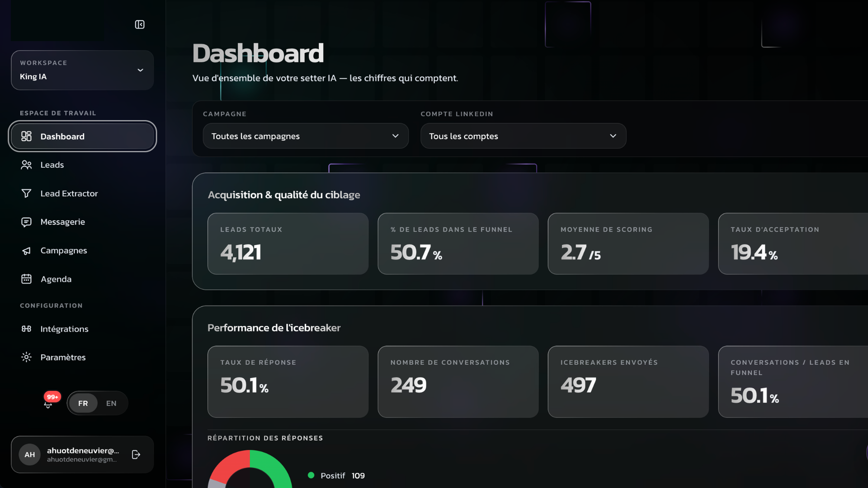The image size is (868, 488).
Task: Click the Intégrations connector icon
Action: coord(26,329)
